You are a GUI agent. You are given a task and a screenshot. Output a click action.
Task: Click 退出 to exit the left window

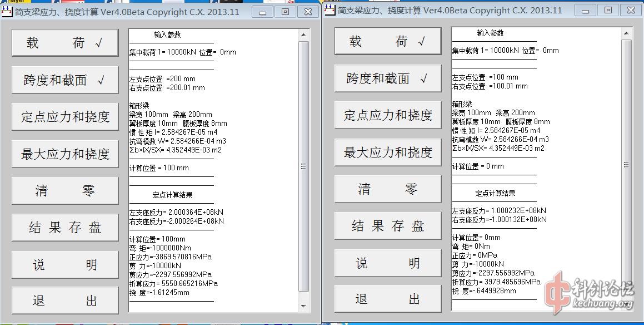[x=65, y=301]
